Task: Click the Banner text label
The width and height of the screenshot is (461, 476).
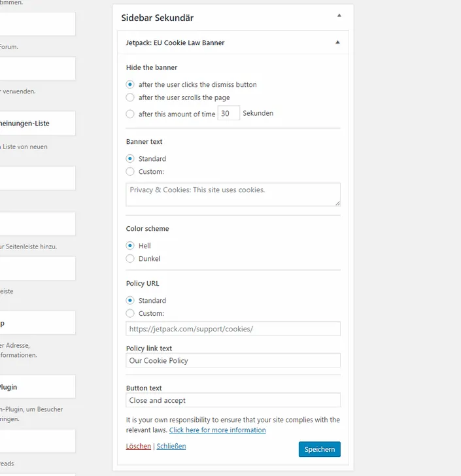Action: click(x=145, y=141)
